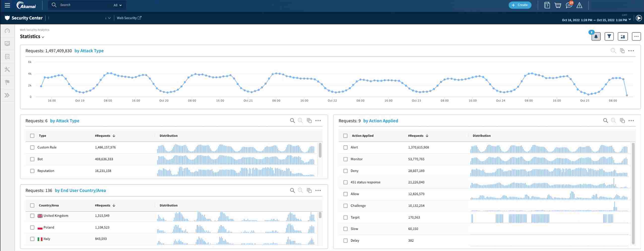The image size is (644, 251).
Task: Select the tools wrench icon in left sidebar
Action: [x=7, y=69]
